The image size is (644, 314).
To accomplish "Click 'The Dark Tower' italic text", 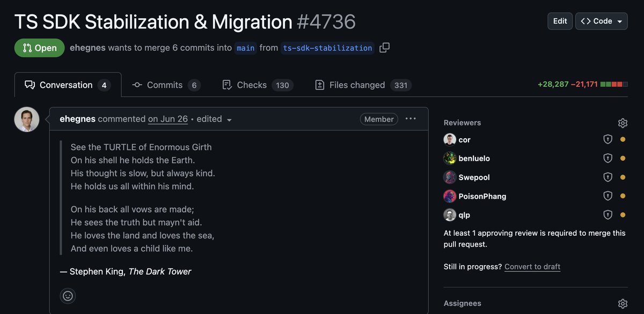I will coord(160,271).
